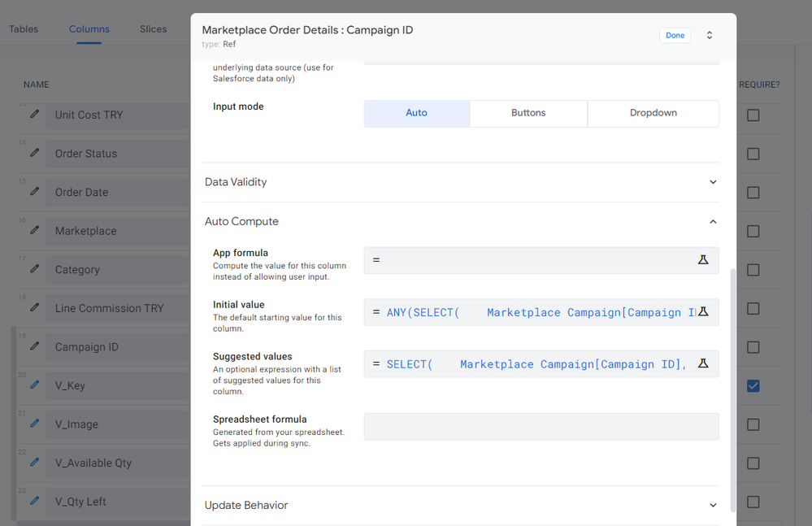Click the REQUIRE? column header
The height and width of the screenshot is (526, 812).
point(759,85)
